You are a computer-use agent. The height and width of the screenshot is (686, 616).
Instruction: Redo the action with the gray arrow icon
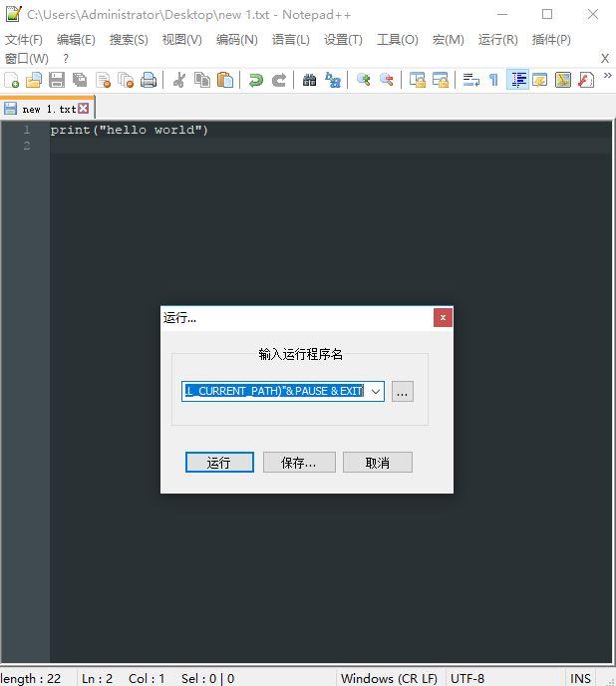[x=279, y=80]
